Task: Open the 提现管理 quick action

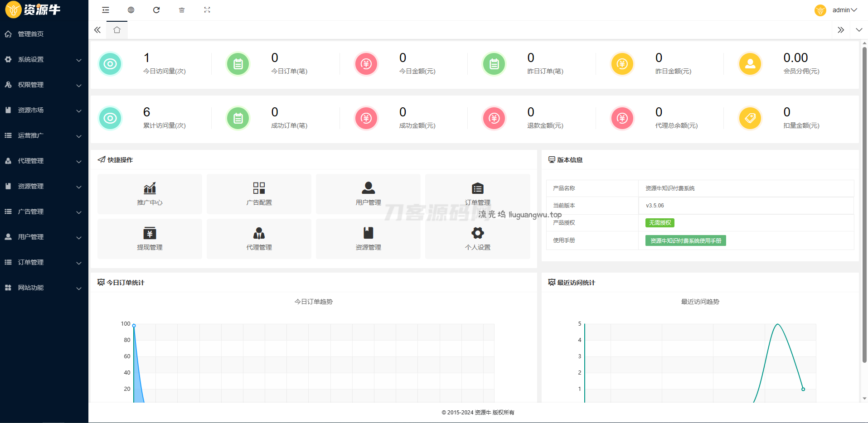Action: (150, 239)
